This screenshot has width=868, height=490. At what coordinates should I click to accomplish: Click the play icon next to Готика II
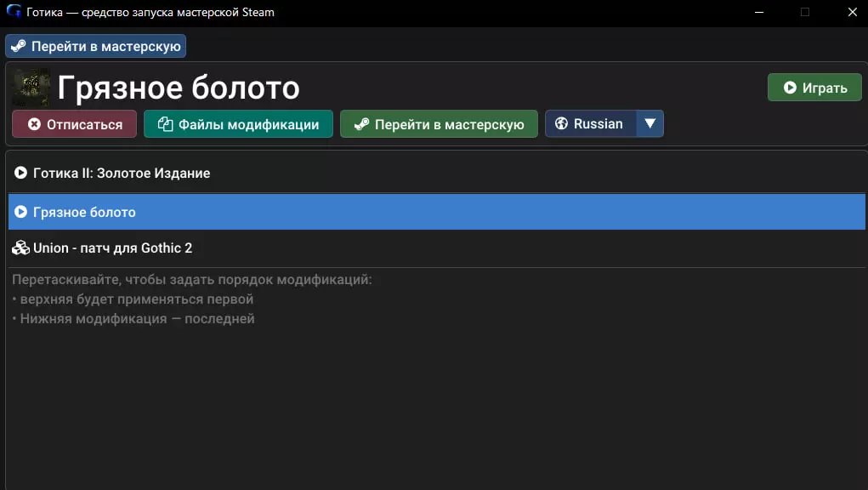click(x=20, y=173)
